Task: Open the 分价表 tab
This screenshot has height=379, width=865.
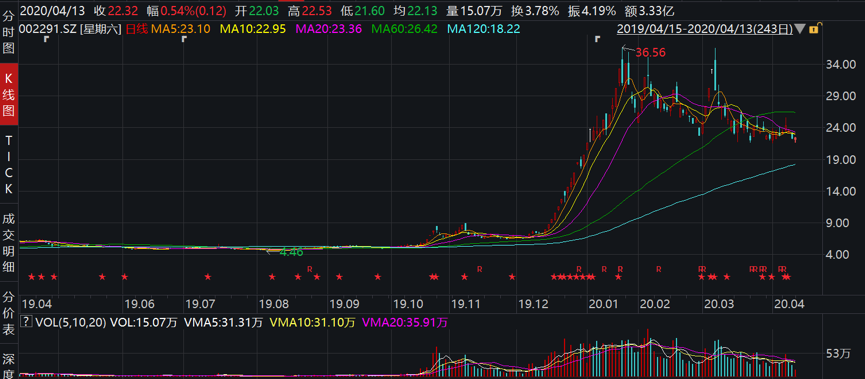Action: coord(9,313)
